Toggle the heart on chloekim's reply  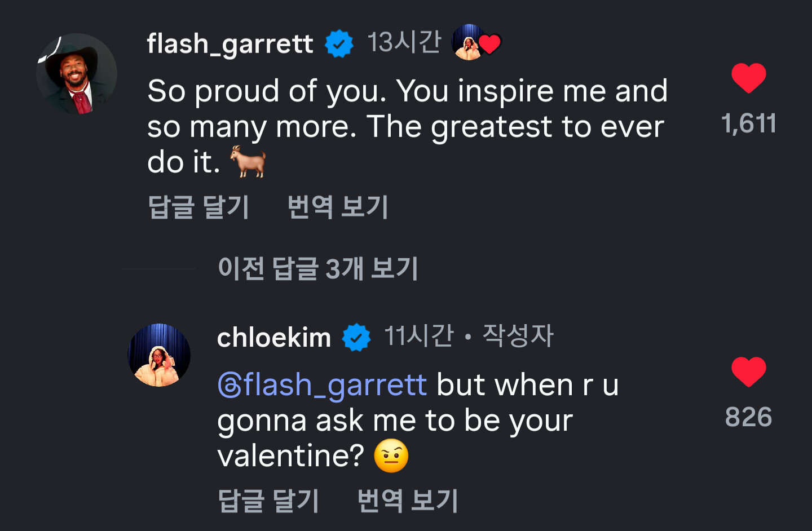(748, 372)
